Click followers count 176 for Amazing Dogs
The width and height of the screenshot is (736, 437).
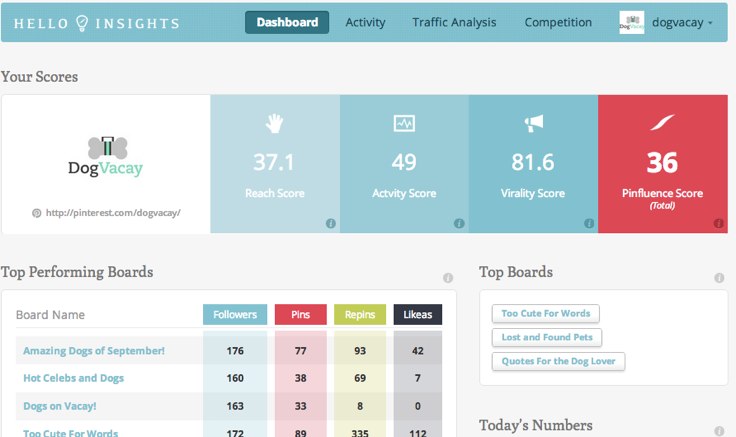(x=235, y=351)
